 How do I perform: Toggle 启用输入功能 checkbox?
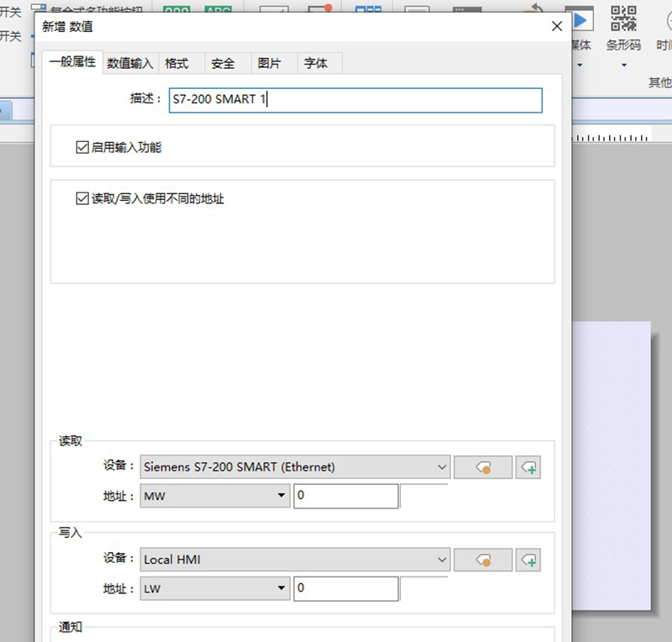click(82, 148)
